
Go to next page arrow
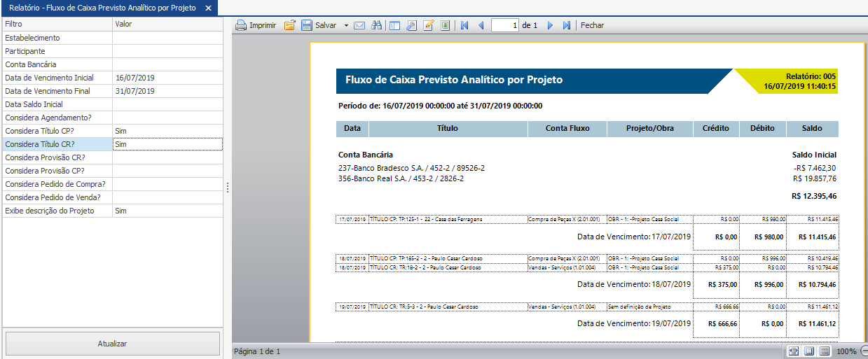550,25
